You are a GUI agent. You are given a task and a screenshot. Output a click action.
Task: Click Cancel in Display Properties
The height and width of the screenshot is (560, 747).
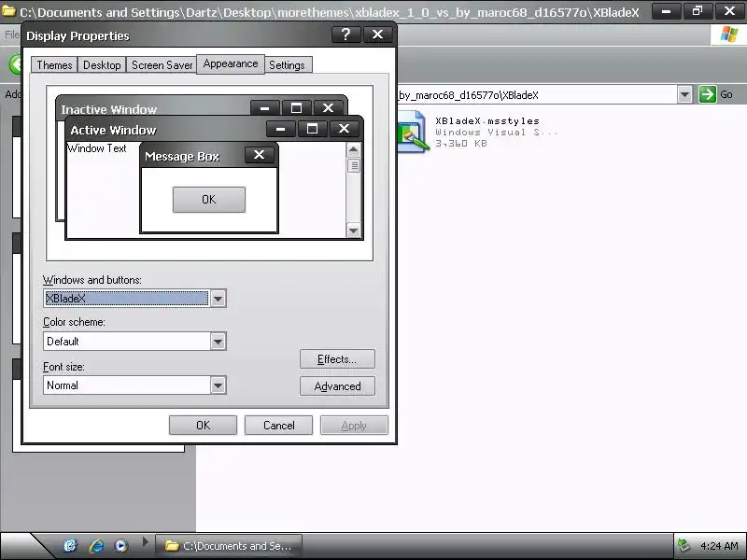(278, 426)
